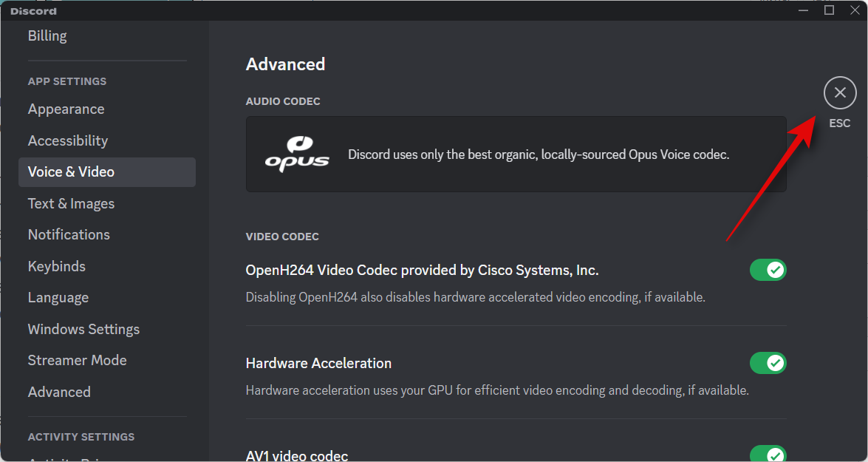The image size is (868, 462).
Task: Select Voice & Video in sidebar
Action: pos(71,171)
